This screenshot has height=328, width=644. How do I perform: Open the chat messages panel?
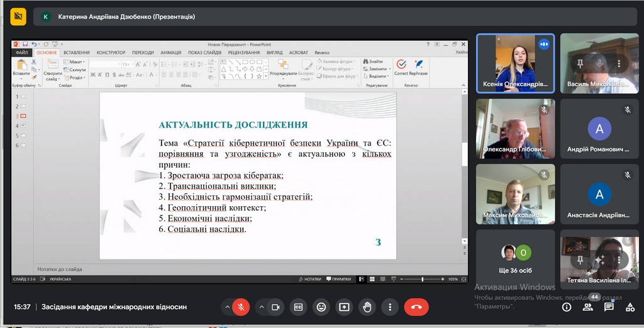609,307
